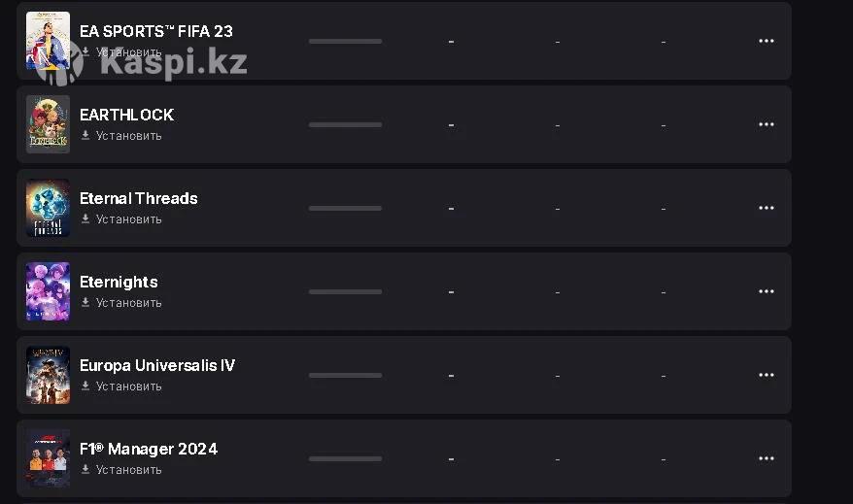The image size is (853, 504).
Task: Open the F1 Manager 2024 title link
Action: pos(149,449)
